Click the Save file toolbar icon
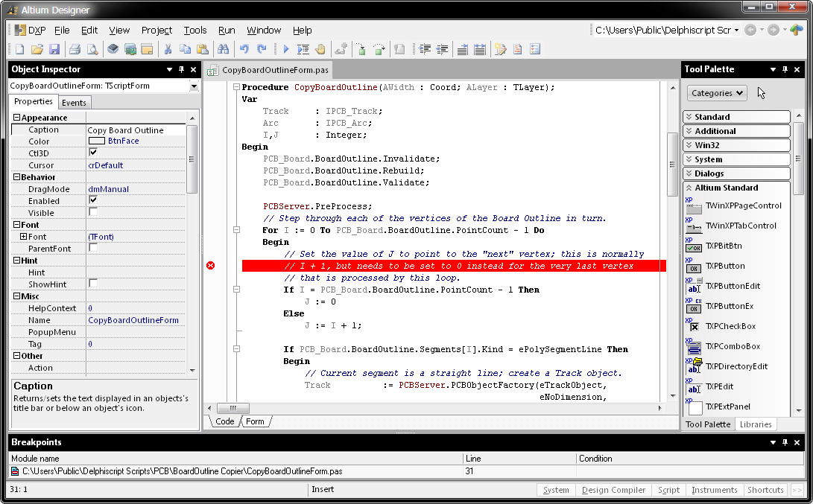 [54, 50]
